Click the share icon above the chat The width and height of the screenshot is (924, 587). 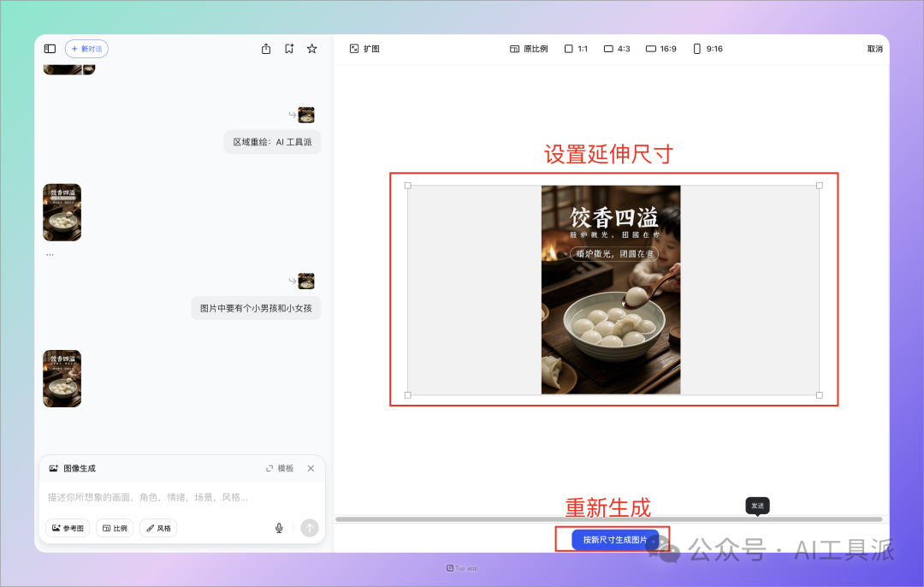266,49
